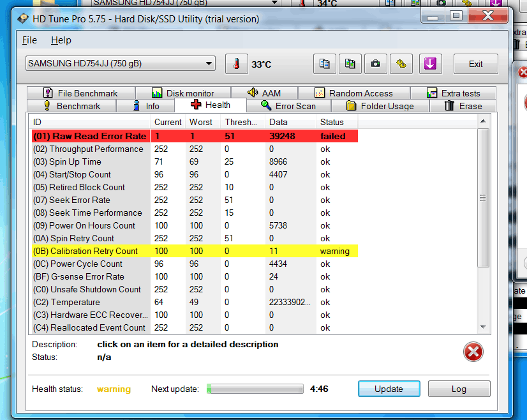
Task: Click the ID column header
Action: pos(90,122)
